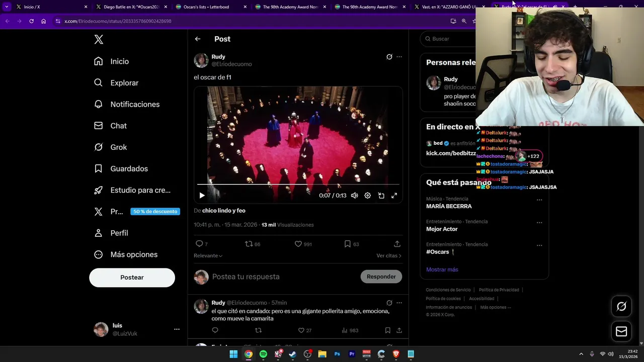Repost the main post showing 66

point(253,244)
